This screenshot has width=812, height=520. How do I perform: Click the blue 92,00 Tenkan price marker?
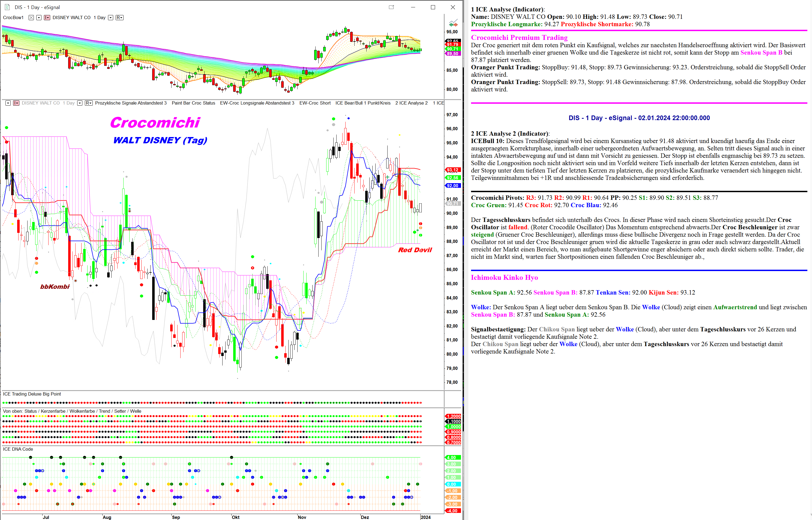click(x=453, y=186)
